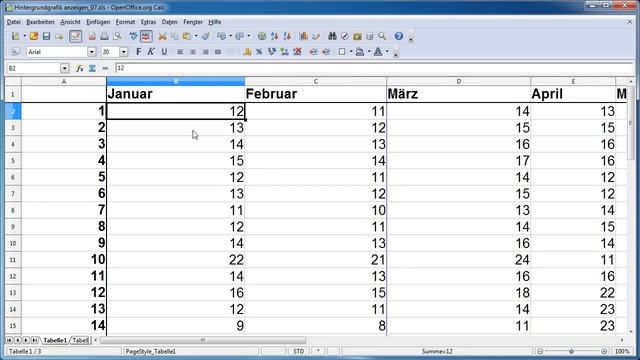Expand the Paste options dropdown arrow
640x360 pixels.
tap(196, 36)
